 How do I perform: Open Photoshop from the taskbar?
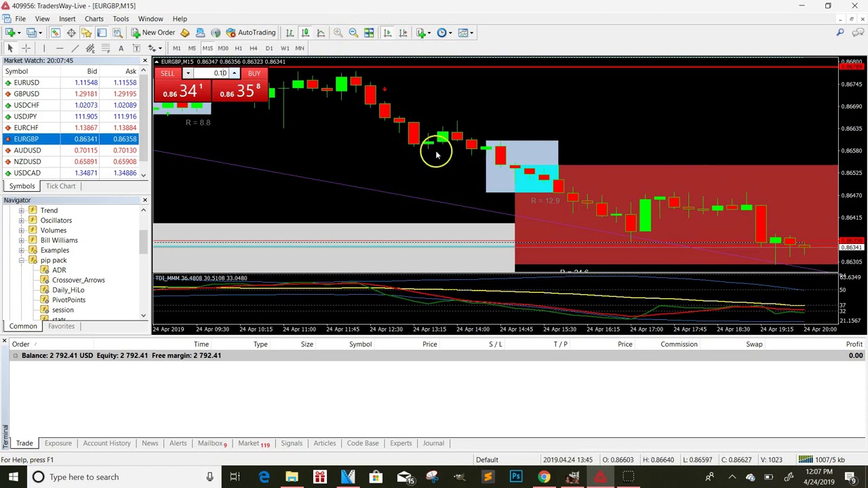tap(516, 477)
